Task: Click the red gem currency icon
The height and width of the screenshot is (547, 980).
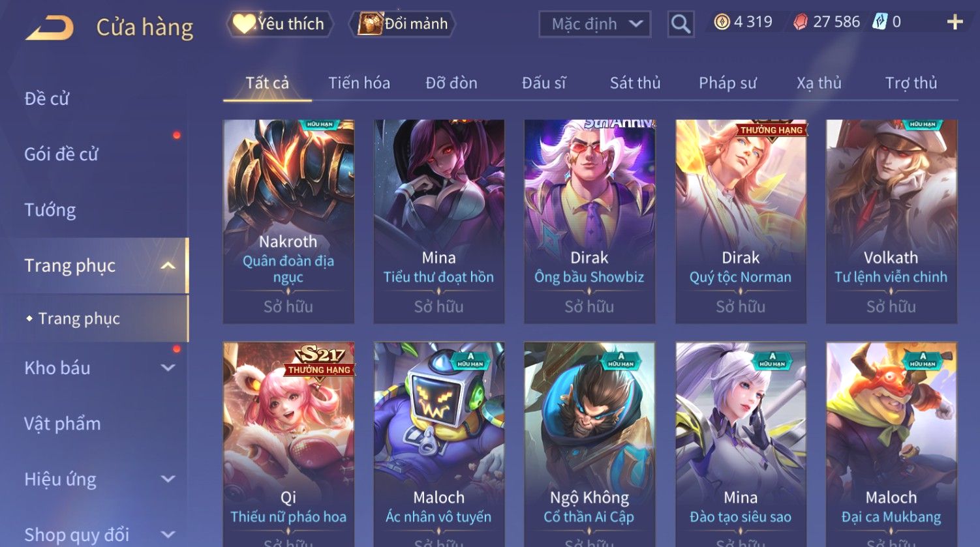Action: [x=801, y=22]
